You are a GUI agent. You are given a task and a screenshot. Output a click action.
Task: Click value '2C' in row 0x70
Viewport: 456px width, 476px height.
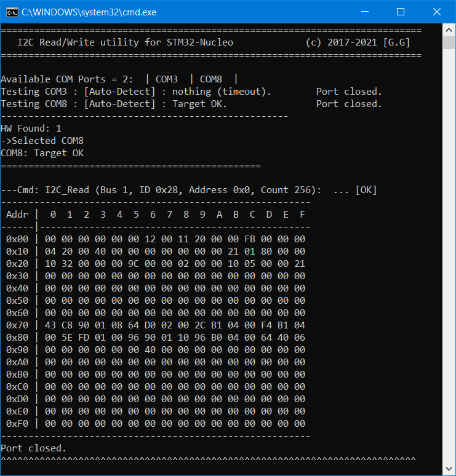(x=200, y=325)
